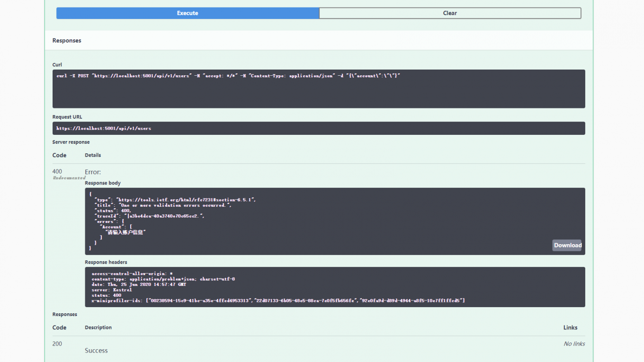Download the response body
644x362 pixels.
567,245
